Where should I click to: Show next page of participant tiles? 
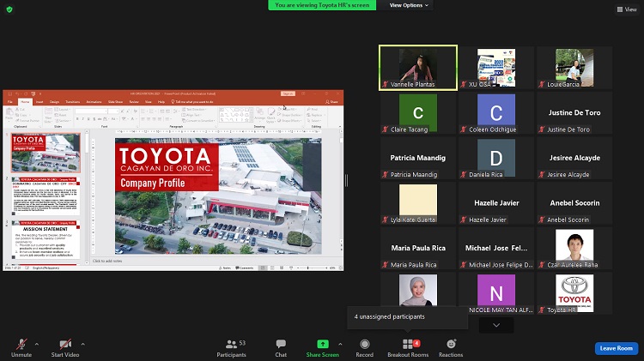coord(496,325)
